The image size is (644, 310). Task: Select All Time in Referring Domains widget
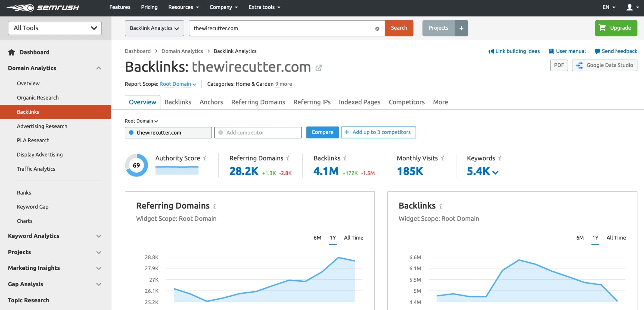tap(353, 238)
